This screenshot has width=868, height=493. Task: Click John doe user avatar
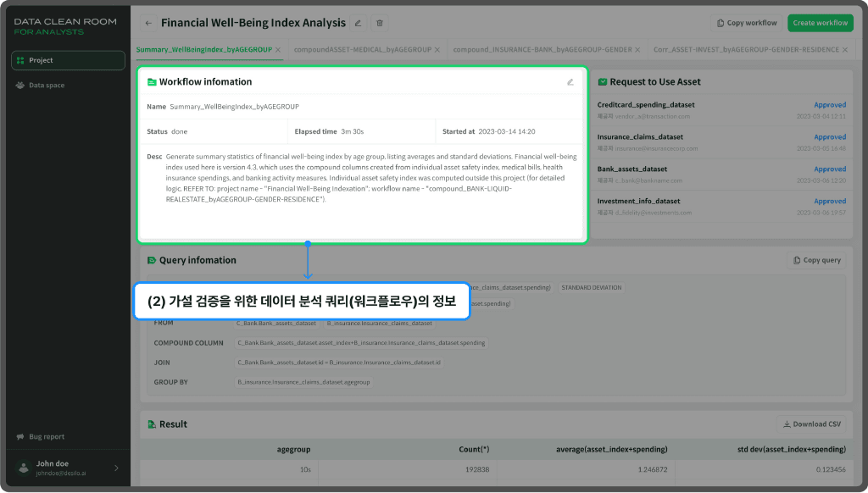(x=23, y=468)
